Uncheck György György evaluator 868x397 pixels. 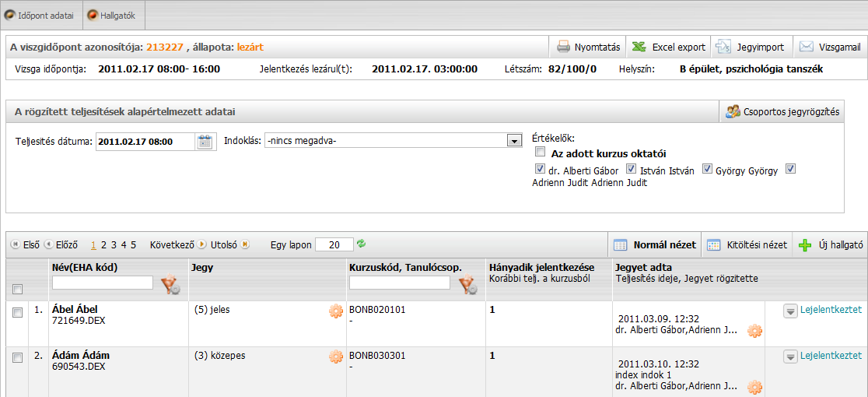pyautogui.click(x=707, y=170)
